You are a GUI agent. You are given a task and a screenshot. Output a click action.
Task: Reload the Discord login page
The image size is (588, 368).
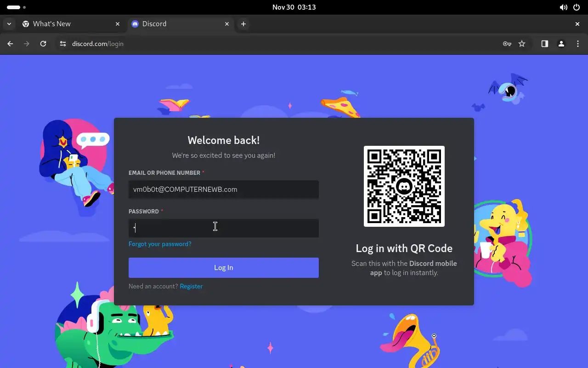43,44
